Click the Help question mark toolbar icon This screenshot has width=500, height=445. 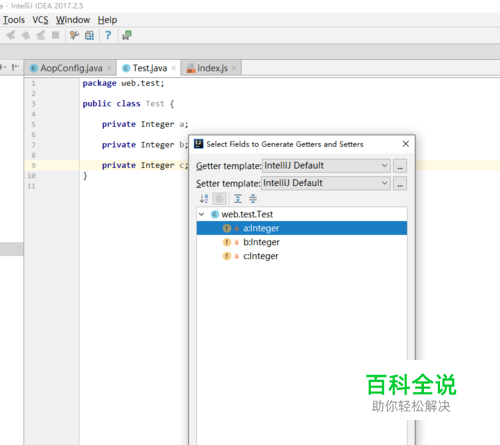pyautogui.click(x=108, y=35)
